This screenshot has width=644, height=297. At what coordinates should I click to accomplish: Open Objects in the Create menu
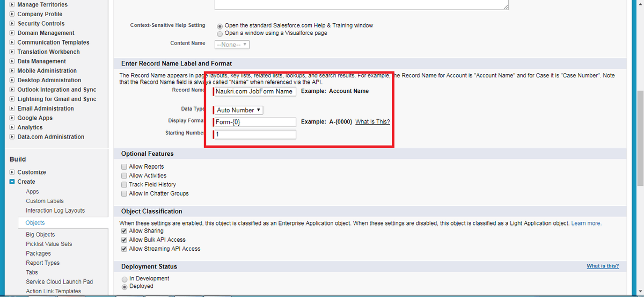[35, 223]
